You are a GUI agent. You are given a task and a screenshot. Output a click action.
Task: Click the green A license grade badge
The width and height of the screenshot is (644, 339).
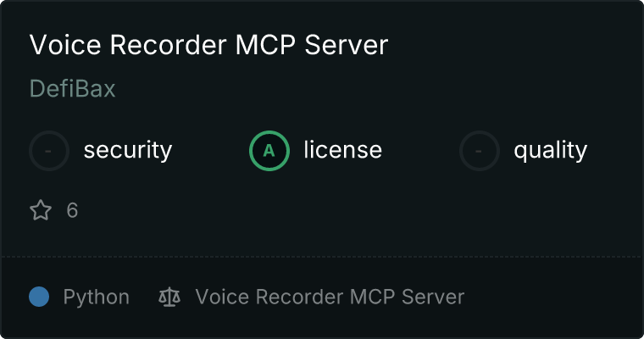point(269,151)
